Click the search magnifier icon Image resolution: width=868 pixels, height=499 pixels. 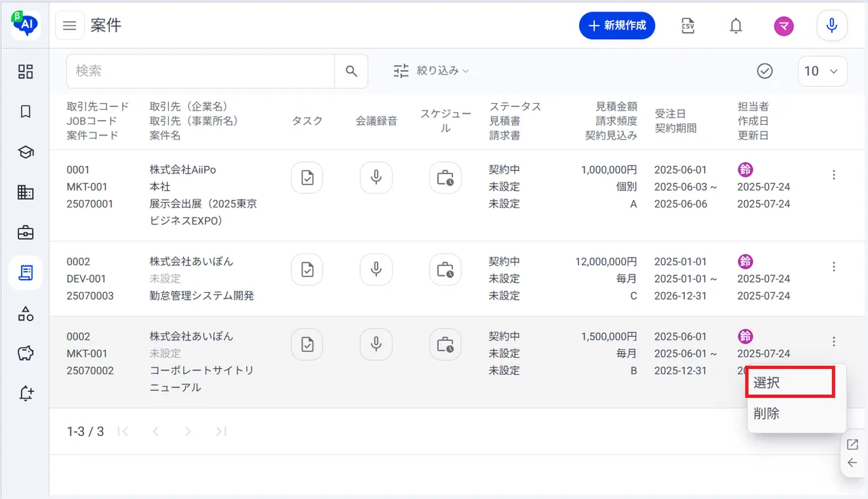(x=351, y=71)
